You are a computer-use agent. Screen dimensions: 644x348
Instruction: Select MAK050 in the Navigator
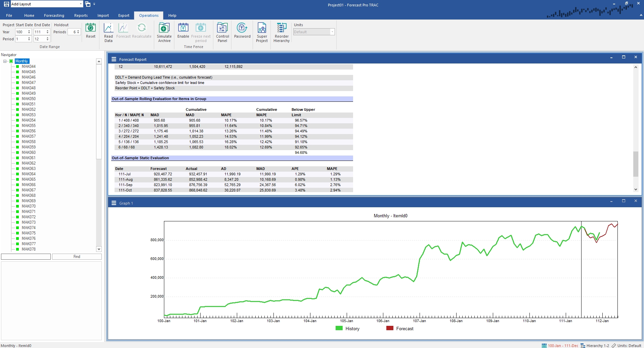pos(29,99)
